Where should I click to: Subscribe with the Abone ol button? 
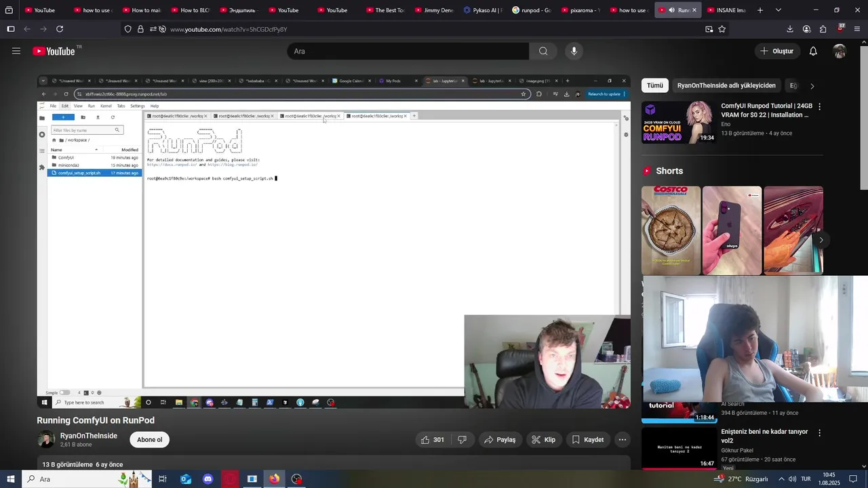[x=150, y=440]
